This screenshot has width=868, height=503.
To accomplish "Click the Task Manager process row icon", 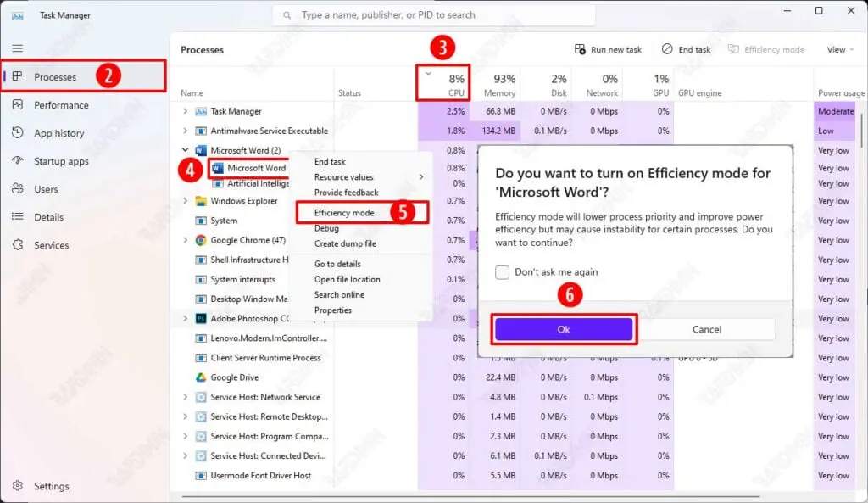I will point(201,111).
